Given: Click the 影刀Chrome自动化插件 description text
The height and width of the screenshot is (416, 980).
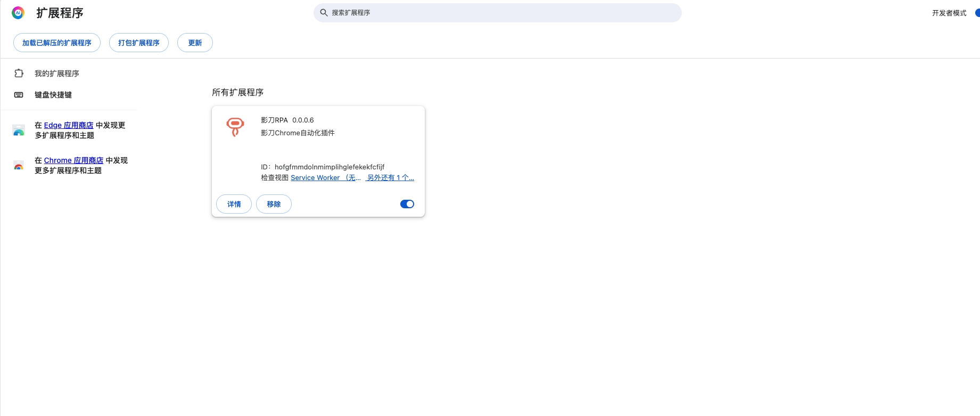Looking at the screenshot, I should (298, 133).
